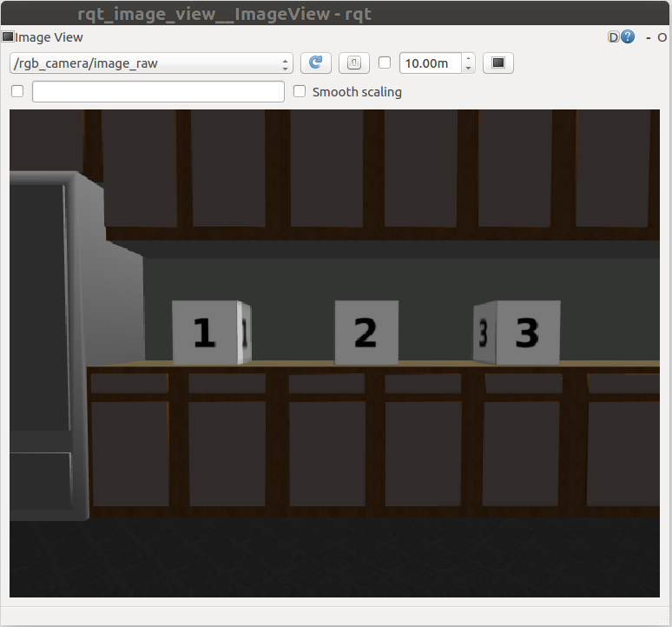Increase max range with the up arrow
The image size is (672, 627).
point(469,58)
